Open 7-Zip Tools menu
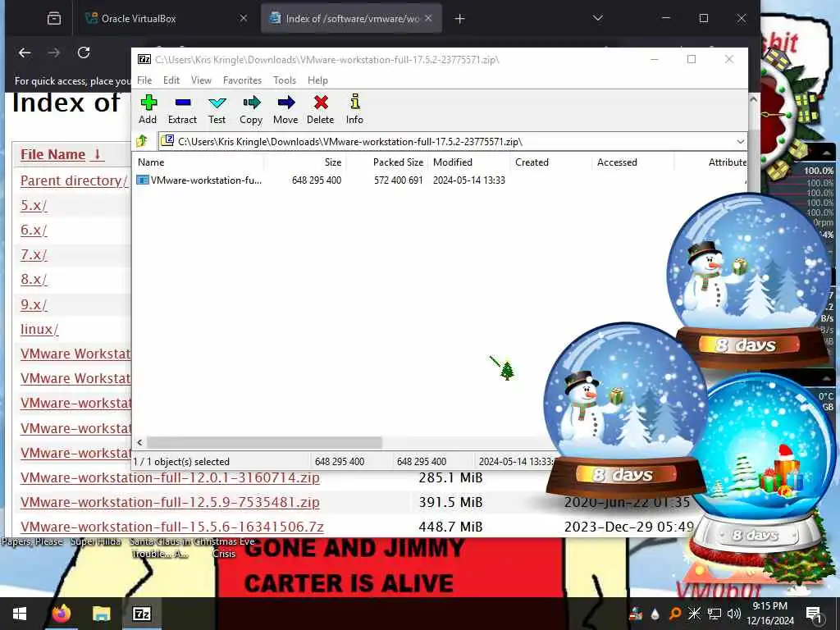Viewport: 840px width, 630px height. tap(285, 80)
